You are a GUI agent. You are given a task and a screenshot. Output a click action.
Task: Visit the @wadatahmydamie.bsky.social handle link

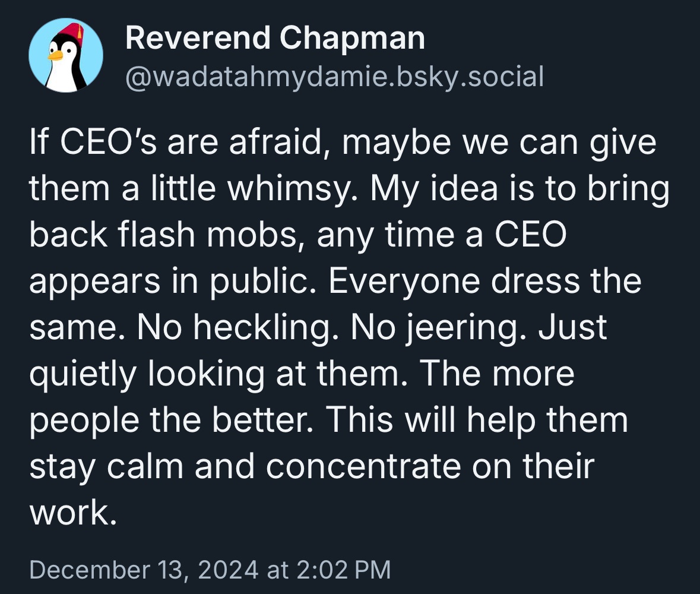coord(334,77)
